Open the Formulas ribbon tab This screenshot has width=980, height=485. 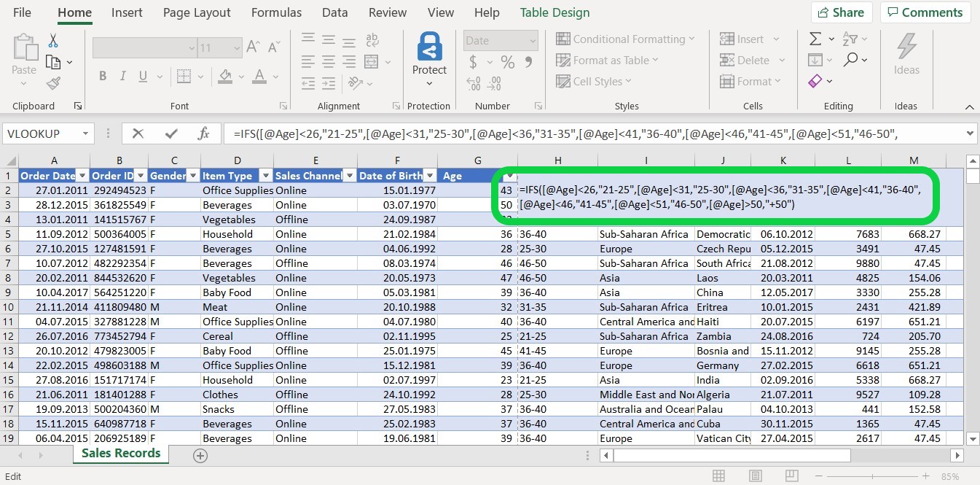pyautogui.click(x=276, y=12)
